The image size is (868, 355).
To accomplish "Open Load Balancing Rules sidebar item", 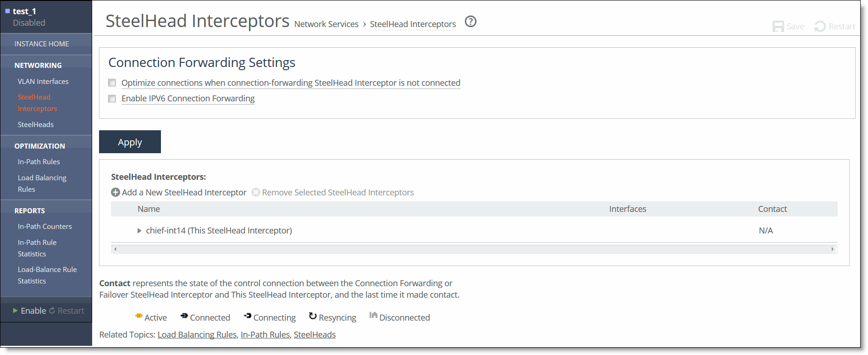I will pyautogui.click(x=42, y=183).
